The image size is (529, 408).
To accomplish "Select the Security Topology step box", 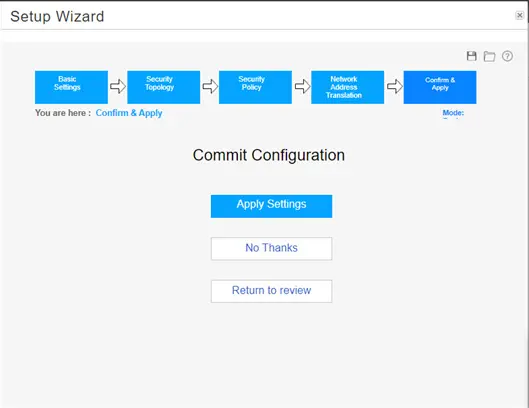I will click(x=164, y=87).
